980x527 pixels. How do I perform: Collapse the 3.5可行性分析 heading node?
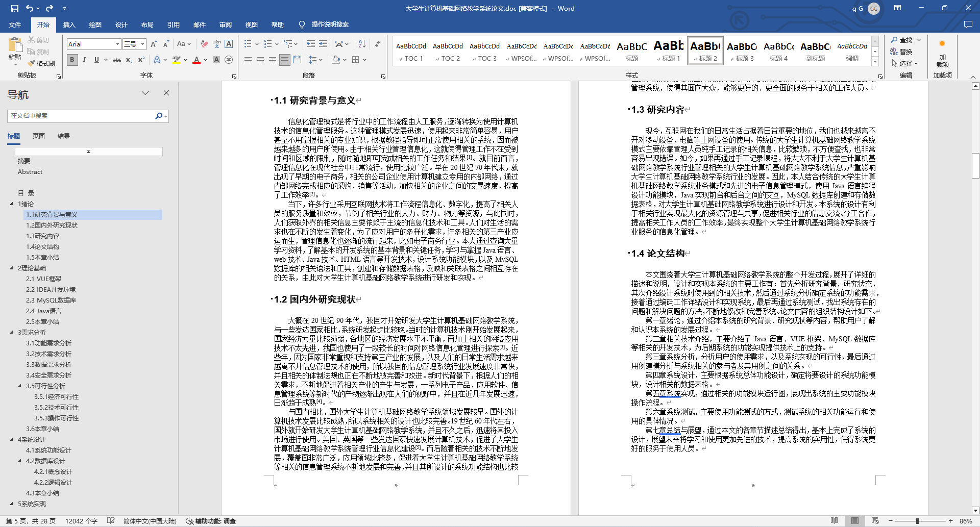(x=20, y=386)
